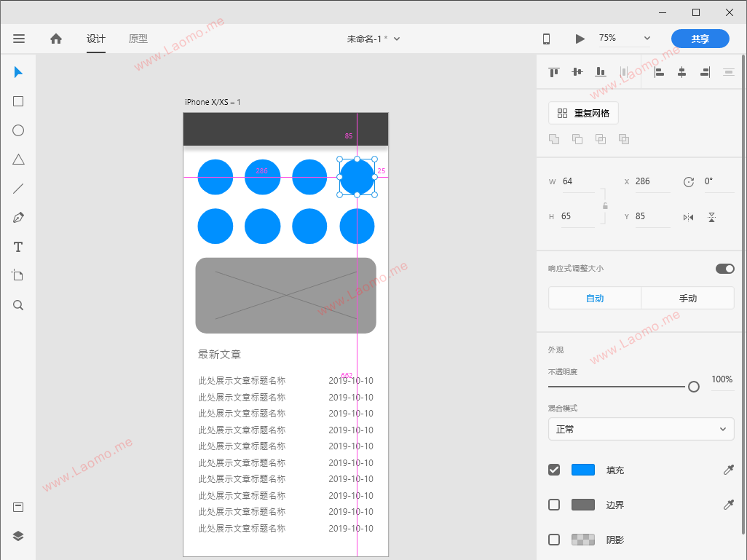Image resolution: width=747 pixels, height=560 pixels.
Task: Open the zoom 75% dropdown
Action: (x=625, y=38)
